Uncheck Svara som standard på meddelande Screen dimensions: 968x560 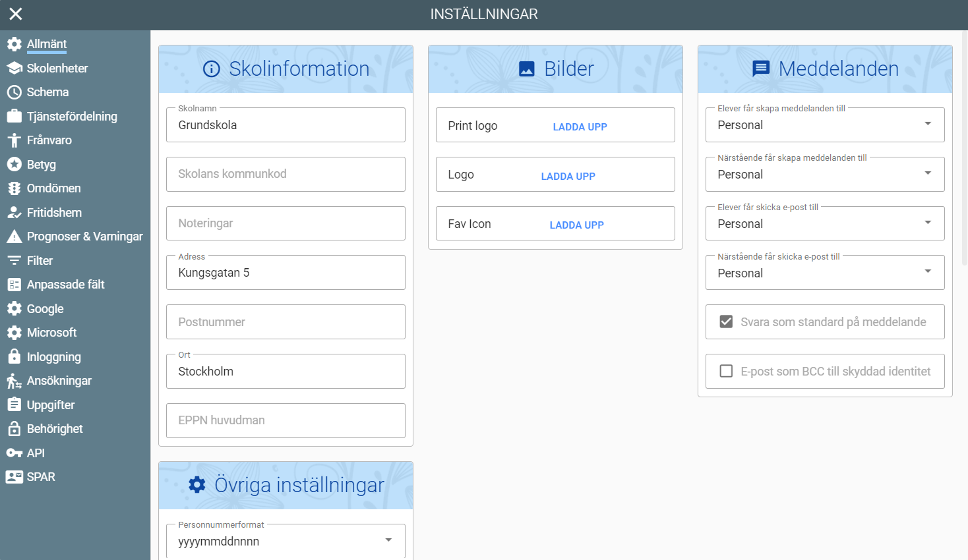[x=726, y=322]
